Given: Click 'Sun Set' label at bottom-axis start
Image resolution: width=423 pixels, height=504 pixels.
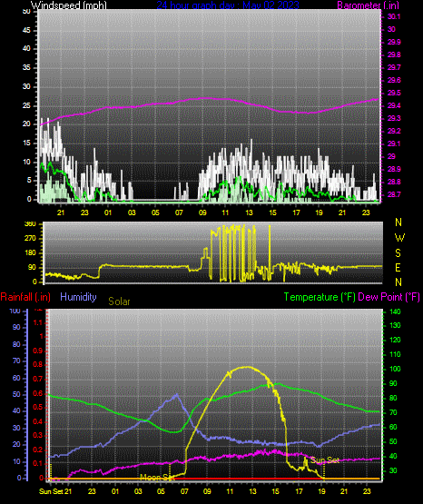Looking at the screenshot, I should pos(51,491).
